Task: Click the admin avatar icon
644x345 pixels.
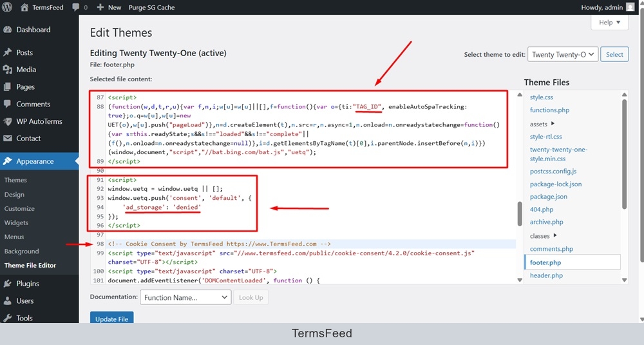Action: coord(630,7)
